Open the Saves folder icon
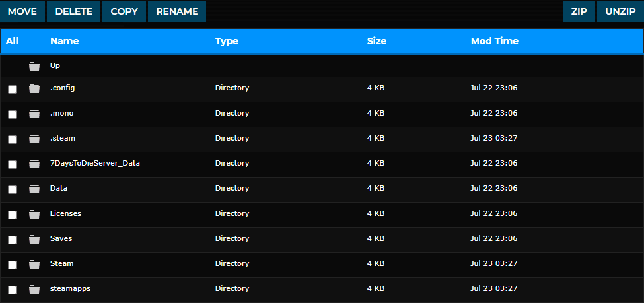 pos(34,239)
